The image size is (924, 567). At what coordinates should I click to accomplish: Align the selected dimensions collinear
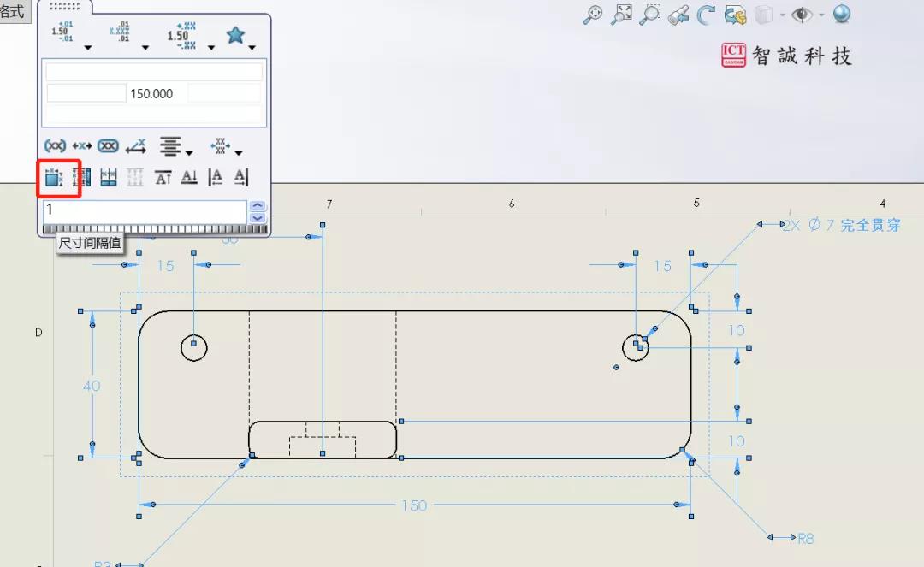pos(109,177)
